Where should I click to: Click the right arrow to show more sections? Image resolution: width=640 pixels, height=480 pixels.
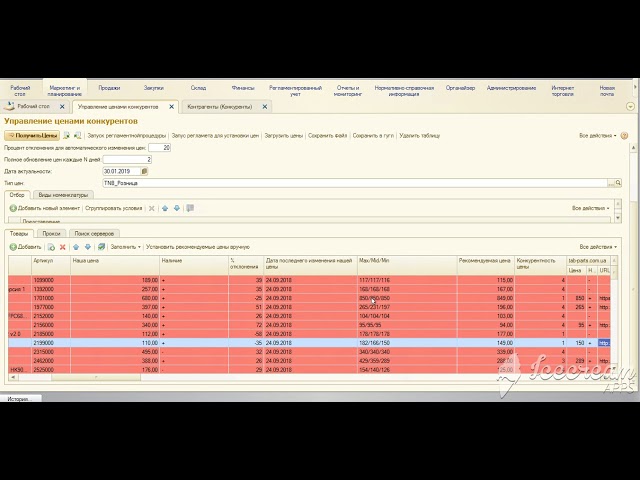point(635,87)
